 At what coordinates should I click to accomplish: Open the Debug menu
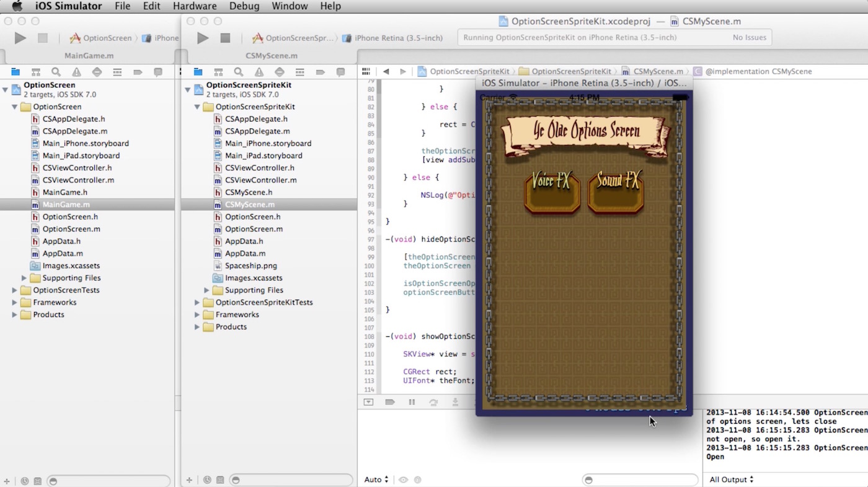tap(244, 6)
